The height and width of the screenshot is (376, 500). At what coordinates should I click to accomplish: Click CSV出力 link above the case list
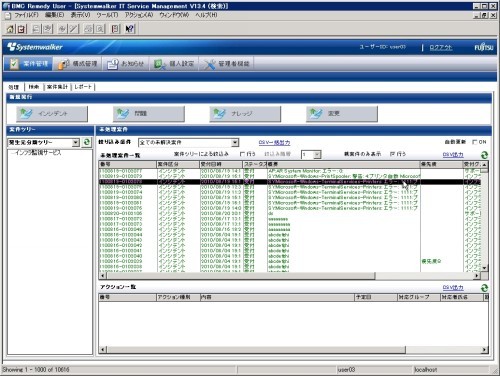pos(453,155)
